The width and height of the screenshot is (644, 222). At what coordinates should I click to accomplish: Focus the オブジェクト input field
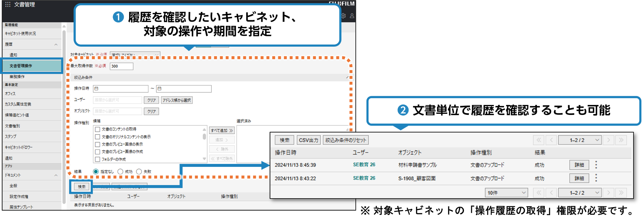click(x=118, y=111)
